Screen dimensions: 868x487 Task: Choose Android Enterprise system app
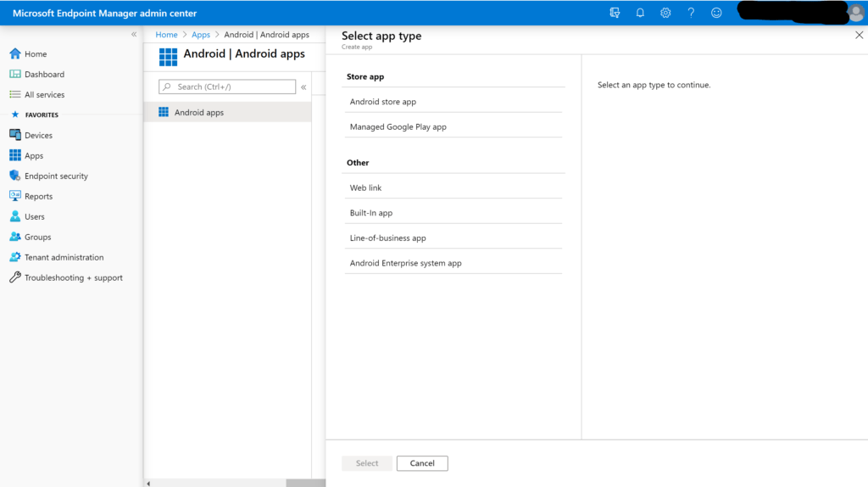pyautogui.click(x=406, y=263)
